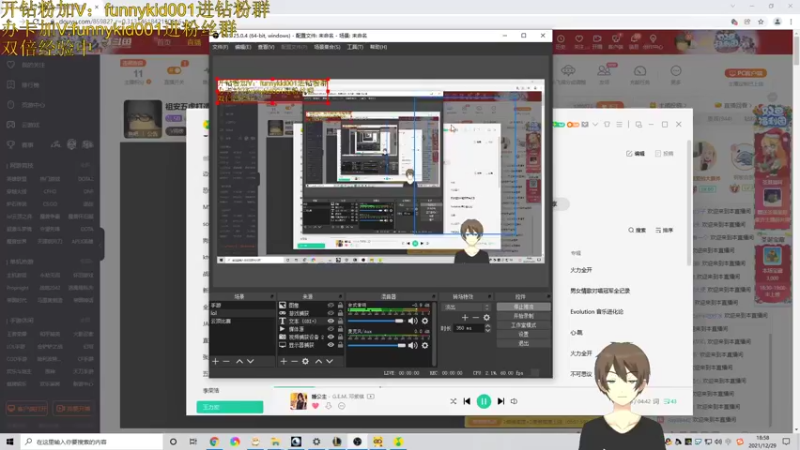Hide the display capture source
The image size is (800, 450).
(331, 345)
